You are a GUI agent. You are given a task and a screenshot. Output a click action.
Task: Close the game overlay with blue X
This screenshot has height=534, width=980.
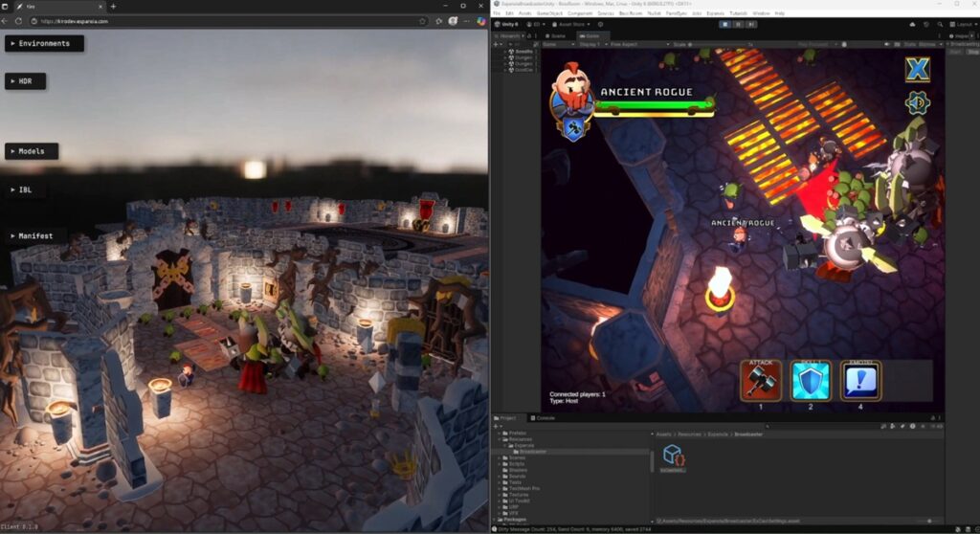(918, 68)
